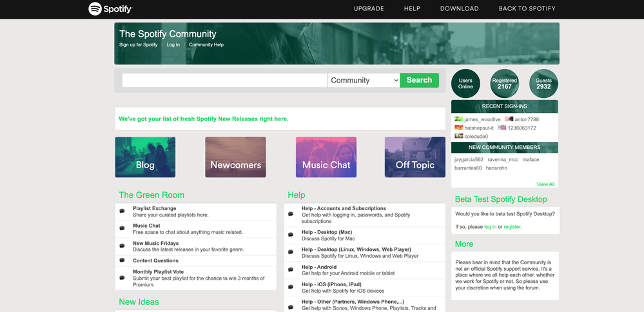This screenshot has width=644, height=312.
Task: Click the green Search button
Action: [419, 81]
